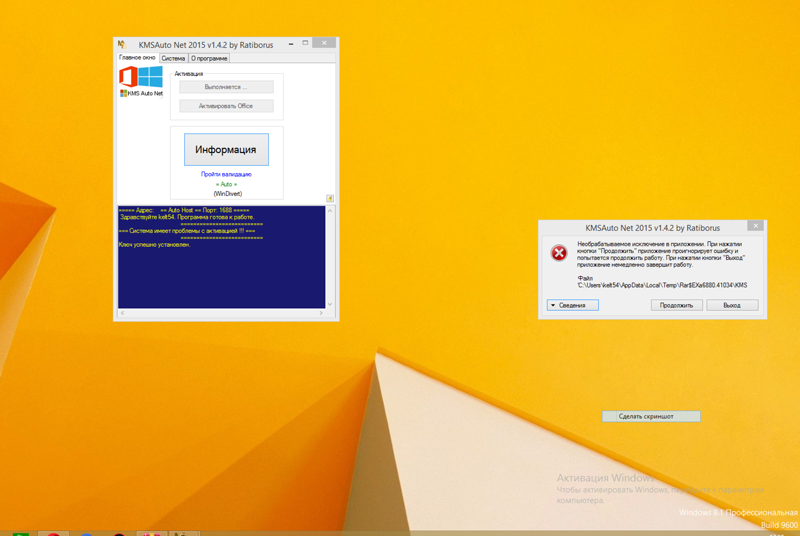
Task: Click the red error icon in dialog
Action: click(559, 253)
